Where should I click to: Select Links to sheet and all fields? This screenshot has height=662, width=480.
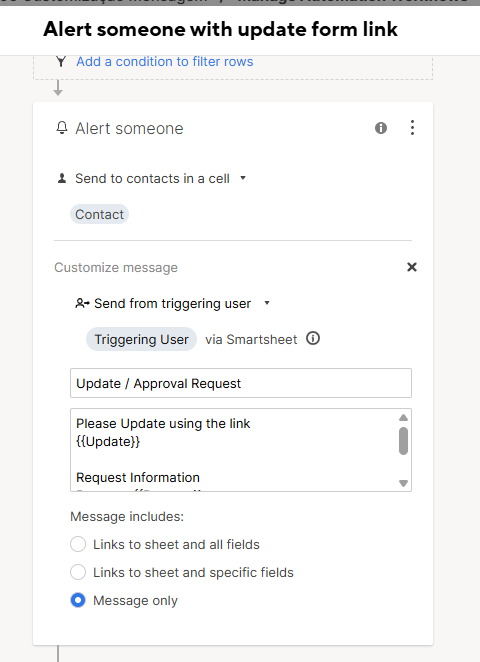pos(78,544)
